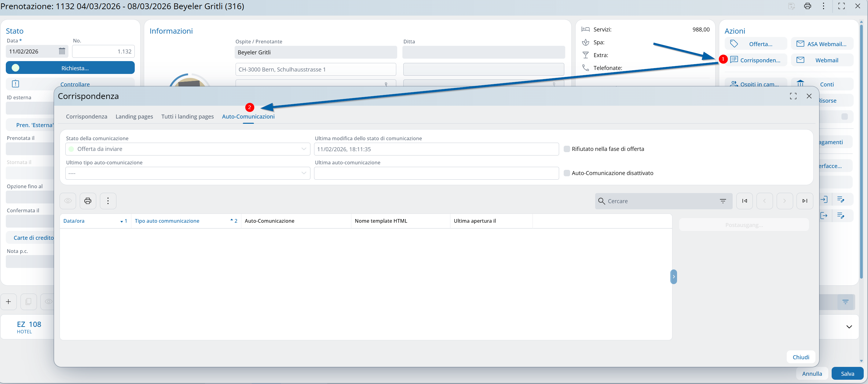
Task: Click the filter icon in Cercare field
Action: click(x=723, y=201)
